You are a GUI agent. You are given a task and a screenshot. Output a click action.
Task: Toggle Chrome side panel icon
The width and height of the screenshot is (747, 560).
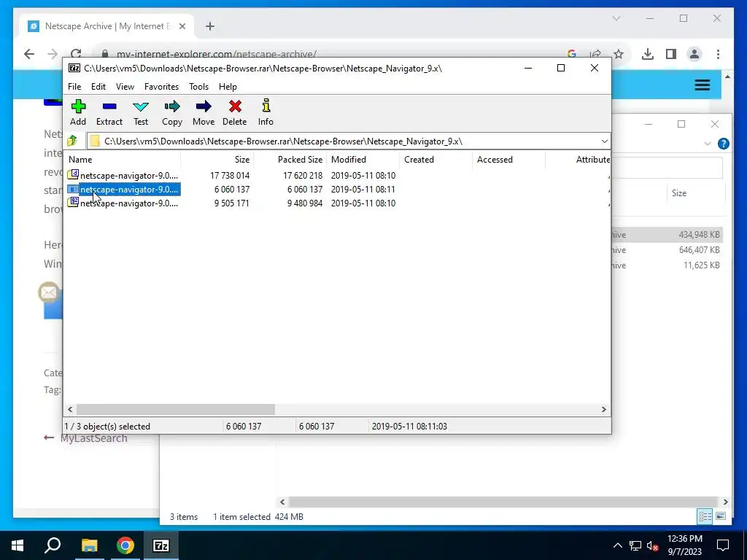[x=671, y=54]
